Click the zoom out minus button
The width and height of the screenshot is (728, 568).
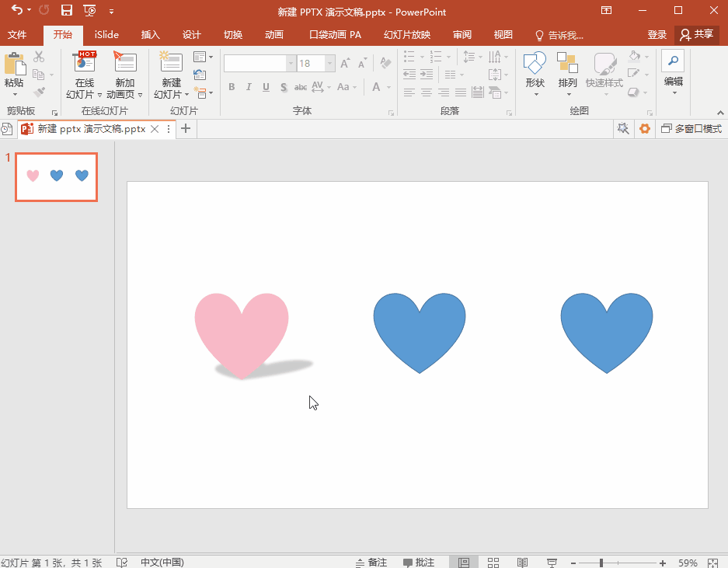click(573, 563)
